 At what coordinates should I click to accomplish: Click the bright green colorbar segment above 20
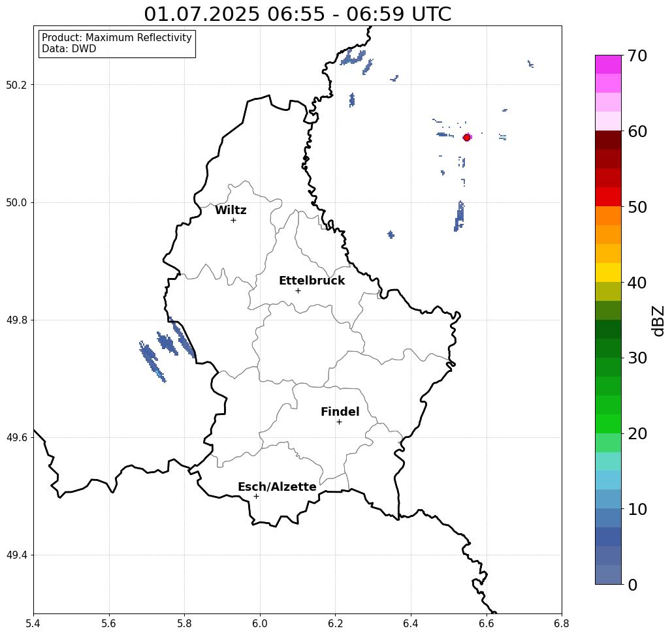pyautogui.click(x=608, y=424)
